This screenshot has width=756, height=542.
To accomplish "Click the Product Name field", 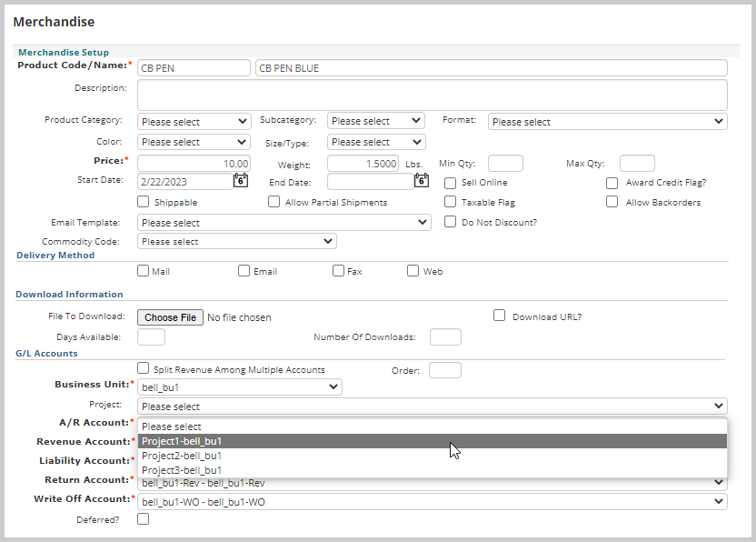I will (x=492, y=68).
